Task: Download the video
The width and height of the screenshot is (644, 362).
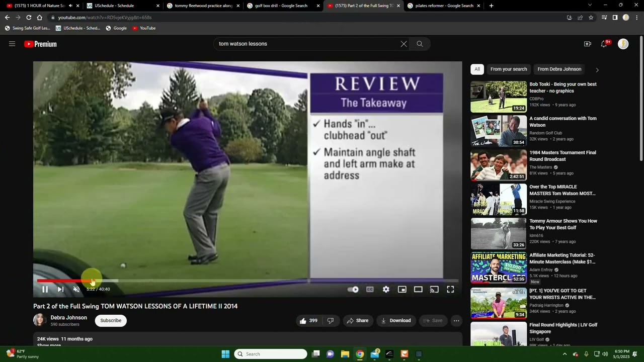Action: (396, 320)
